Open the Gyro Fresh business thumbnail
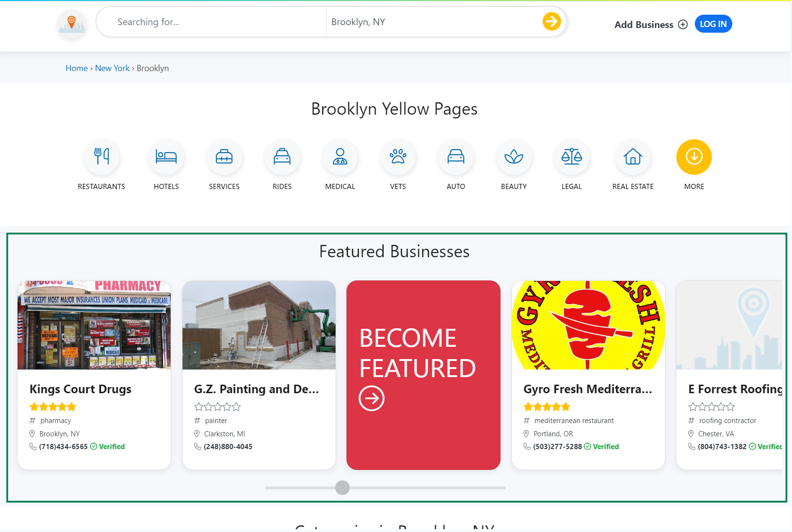This screenshot has height=532, width=792. tap(588, 325)
